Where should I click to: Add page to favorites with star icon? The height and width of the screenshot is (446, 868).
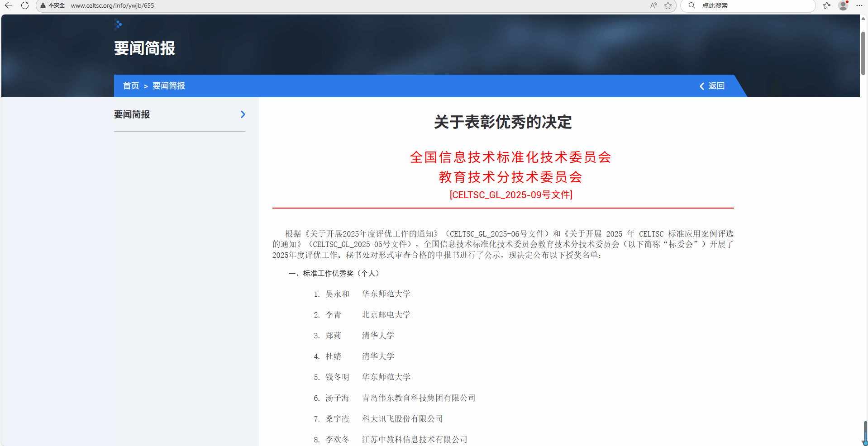pyautogui.click(x=668, y=5)
